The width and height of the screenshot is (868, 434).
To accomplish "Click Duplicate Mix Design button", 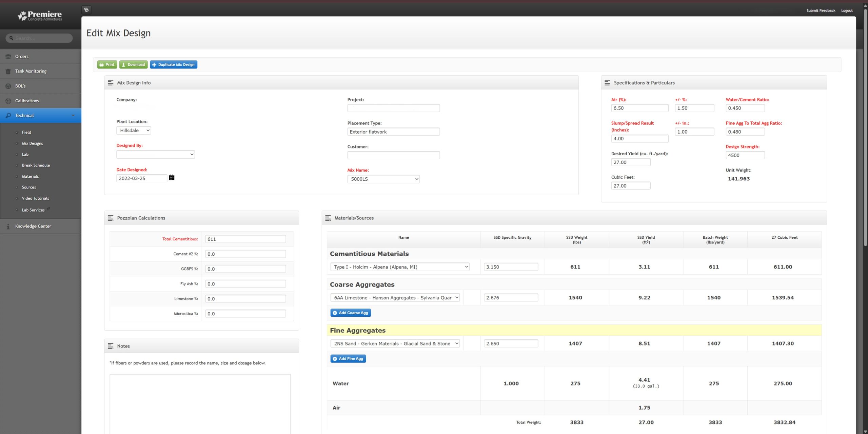I will (x=174, y=64).
